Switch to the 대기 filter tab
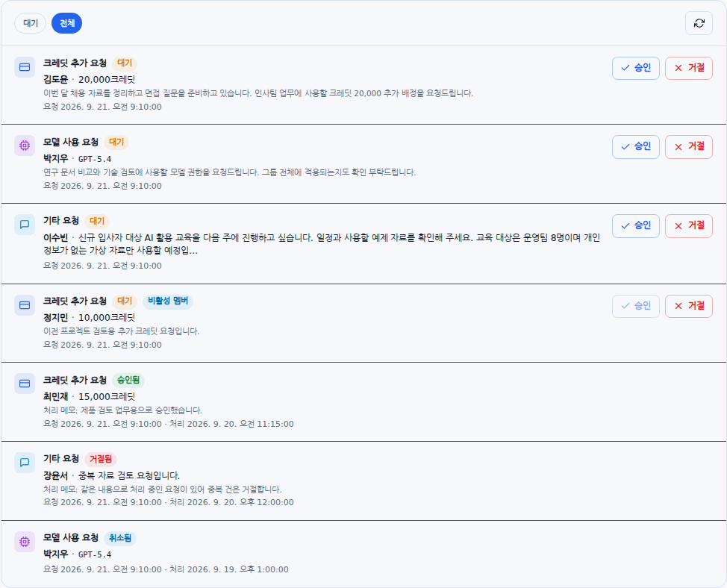This screenshot has height=588, width=727. tap(30, 23)
